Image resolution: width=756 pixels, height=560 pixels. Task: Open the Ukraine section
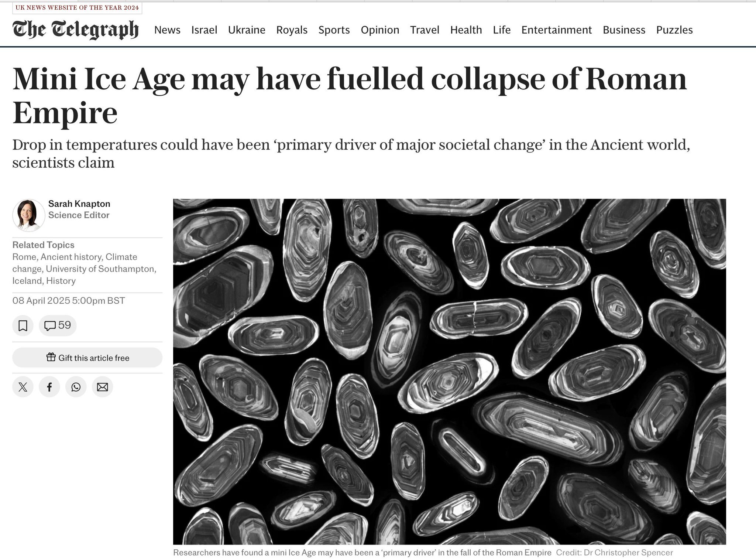pyautogui.click(x=247, y=30)
